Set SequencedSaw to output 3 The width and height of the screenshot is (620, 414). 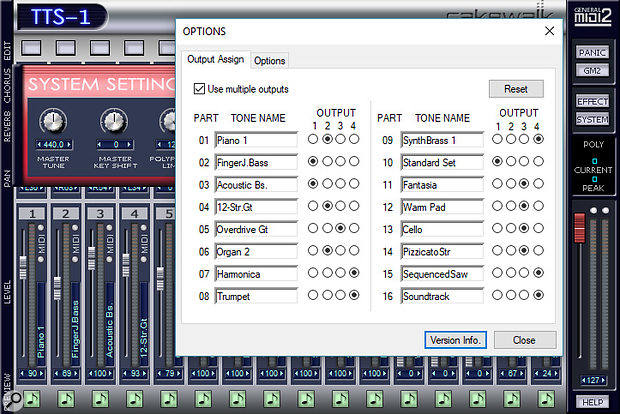coord(524,272)
